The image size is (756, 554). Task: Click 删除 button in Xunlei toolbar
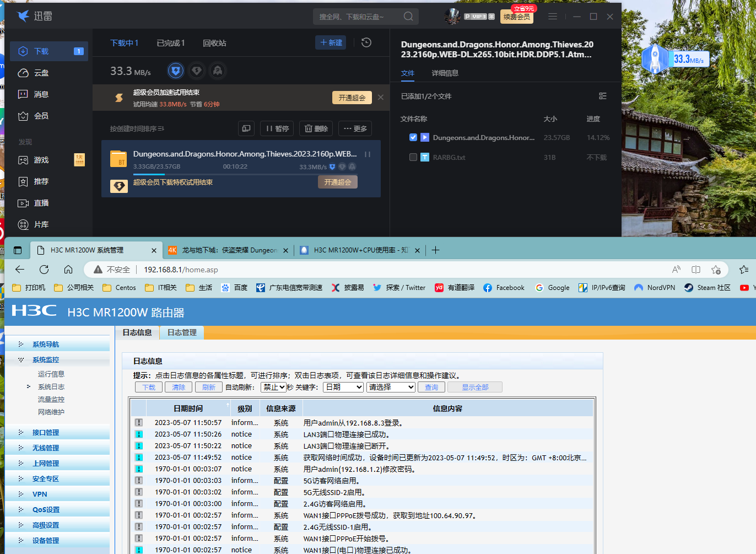click(316, 128)
